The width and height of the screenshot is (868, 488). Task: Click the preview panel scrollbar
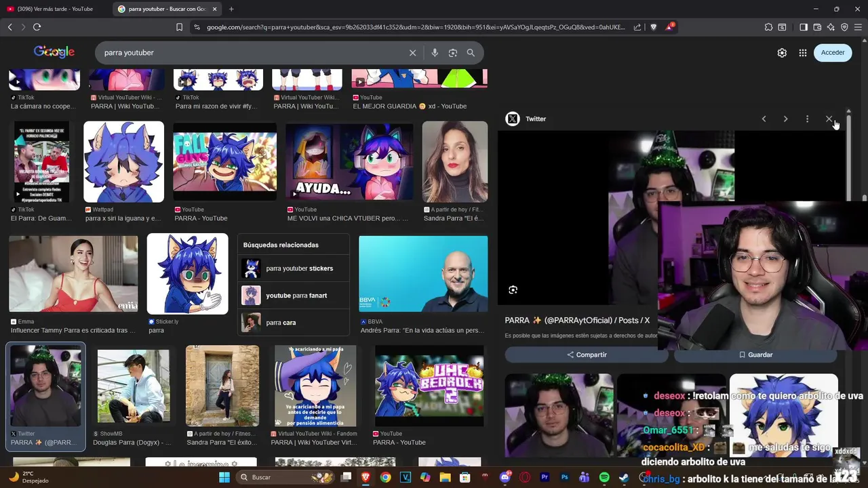[848, 156]
